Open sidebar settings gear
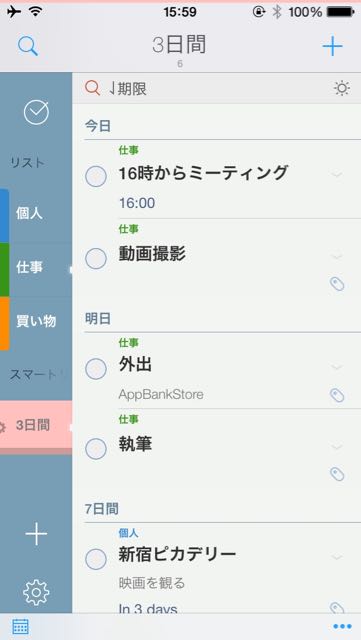This screenshot has width=361, height=640. click(36, 592)
